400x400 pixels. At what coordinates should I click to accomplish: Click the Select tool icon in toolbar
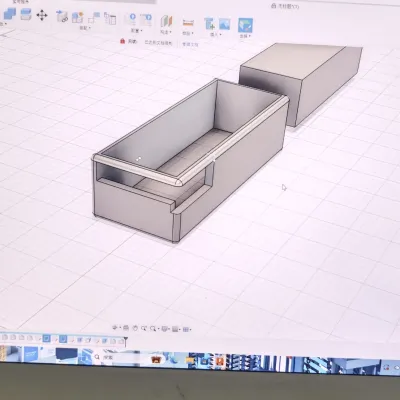pos(245,25)
